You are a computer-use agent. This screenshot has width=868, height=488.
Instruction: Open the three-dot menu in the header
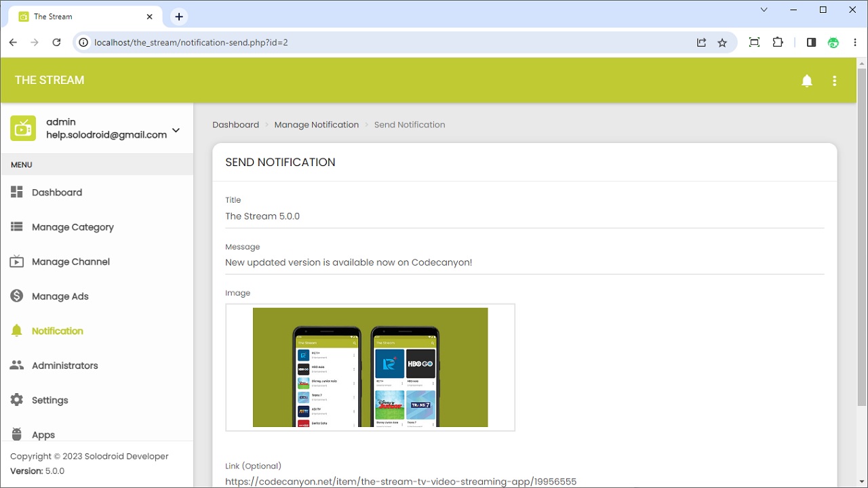pyautogui.click(x=835, y=81)
